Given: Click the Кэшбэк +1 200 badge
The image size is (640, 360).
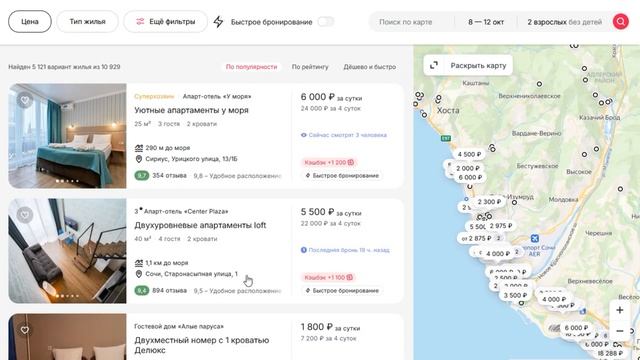Looking at the screenshot, I should click(329, 162).
